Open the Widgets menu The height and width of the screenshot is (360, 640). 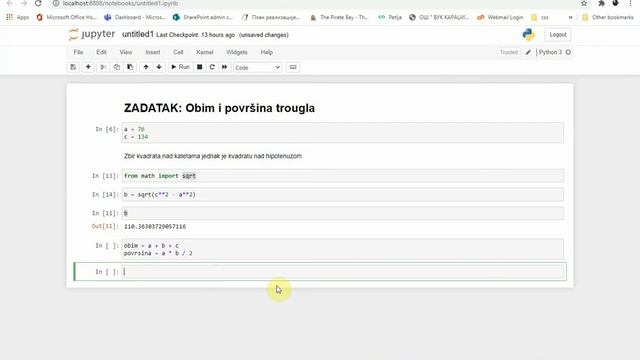point(237,52)
